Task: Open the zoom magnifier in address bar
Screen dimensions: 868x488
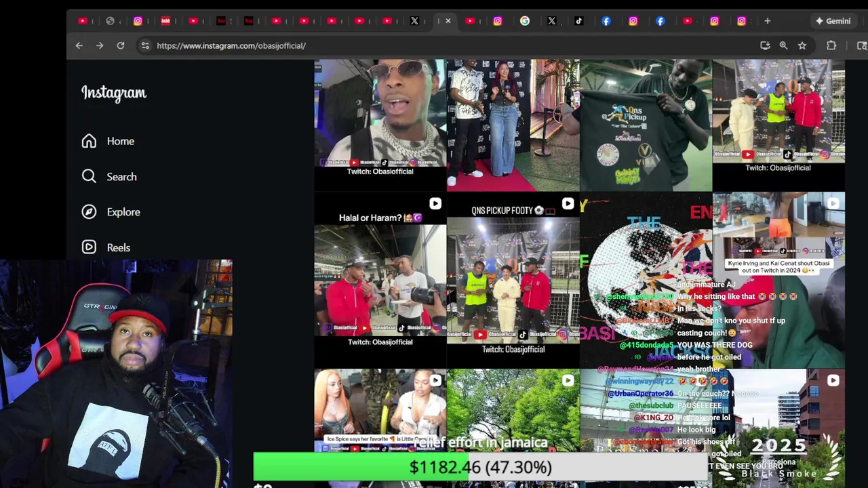Action: coord(783,45)
